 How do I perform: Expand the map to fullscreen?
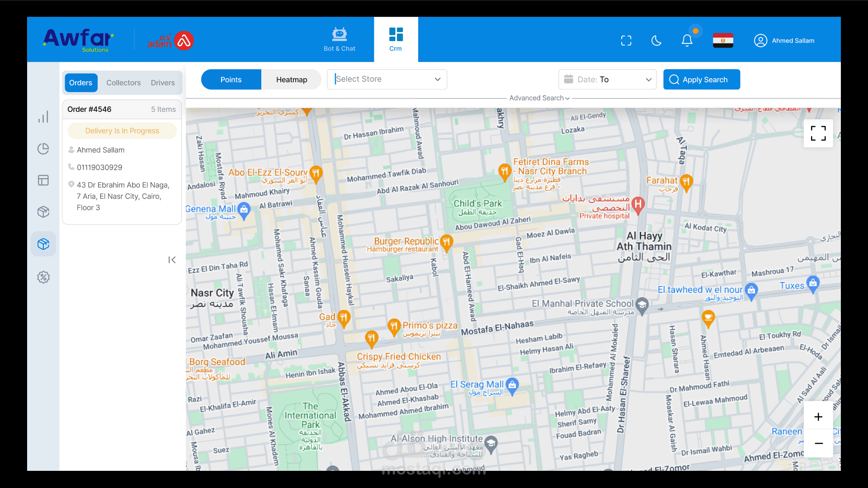coord(818,133)
